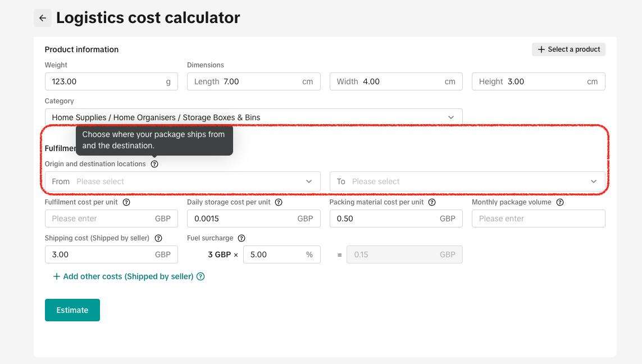642x364 pixels.
Task: Click help icon next to Fuel surcharge
Action: (242, 238)
